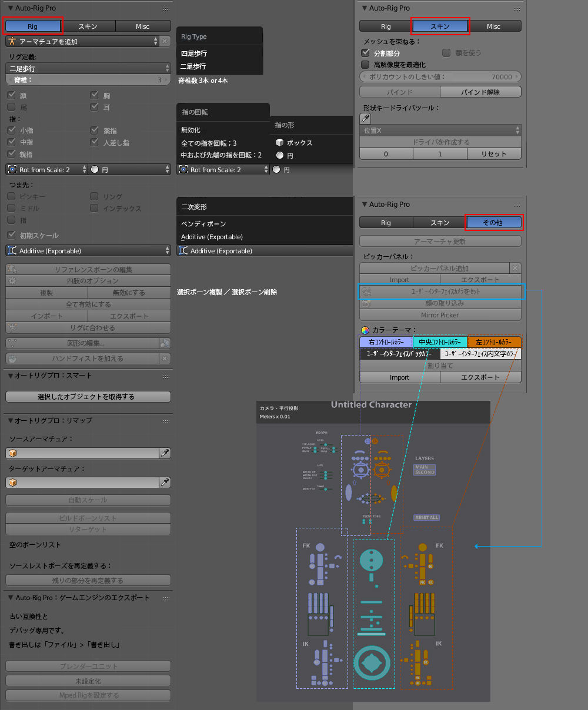The height and width of the screenshot is (710, 588).
Task: Click the large teal circular root control in picker
Action: pyautogui.click(x=372, y=663)
